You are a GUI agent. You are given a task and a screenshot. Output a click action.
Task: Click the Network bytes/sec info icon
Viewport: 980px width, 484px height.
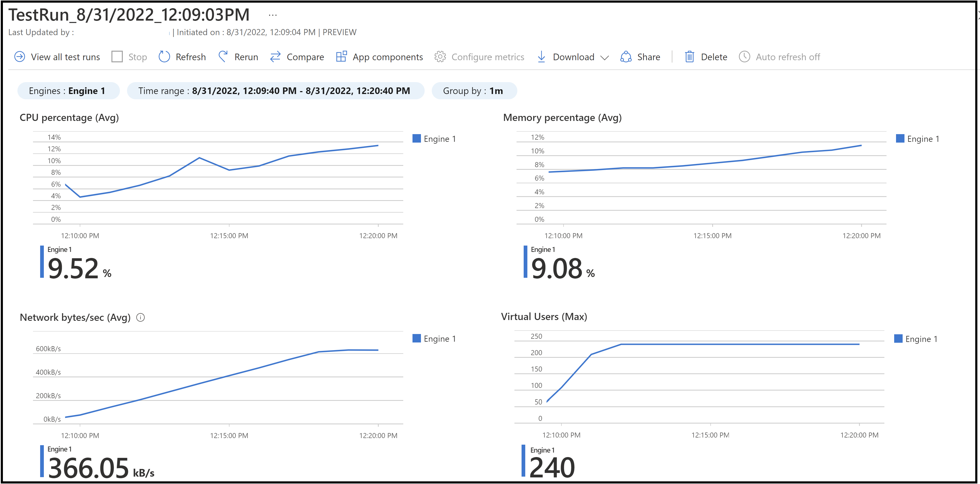pos(140,317)
